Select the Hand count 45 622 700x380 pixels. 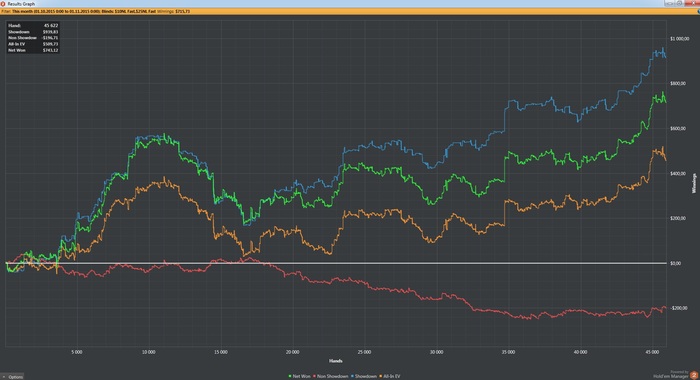coord(51,26)
